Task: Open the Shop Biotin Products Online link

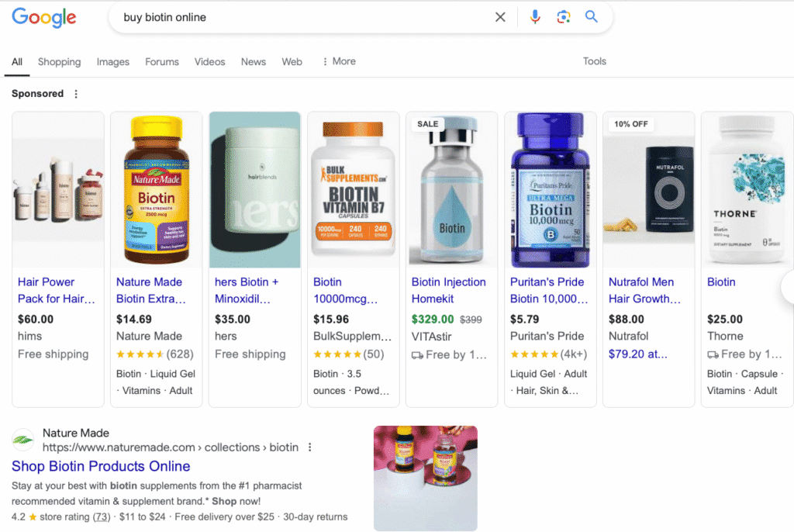Action: click(101, 466)
